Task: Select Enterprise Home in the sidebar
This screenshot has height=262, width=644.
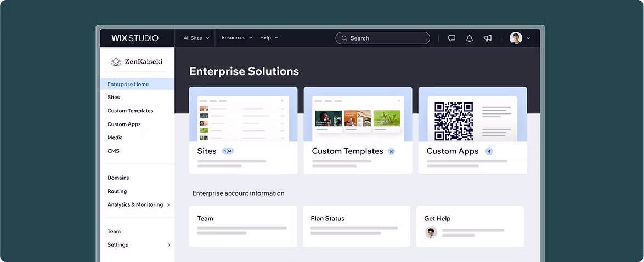Action: pos(128,84)
